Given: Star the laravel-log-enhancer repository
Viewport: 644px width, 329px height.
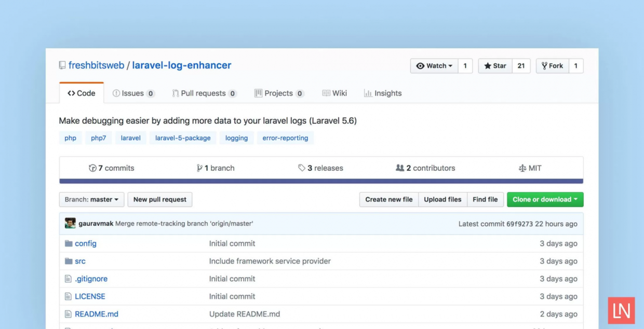Looking at the screenshot, I should (x=495, y=66).
